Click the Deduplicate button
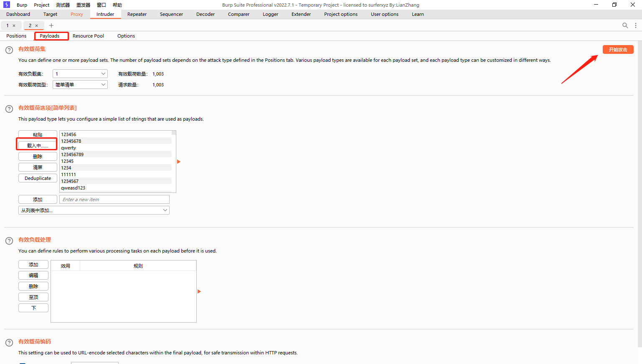 coord(38,178)
